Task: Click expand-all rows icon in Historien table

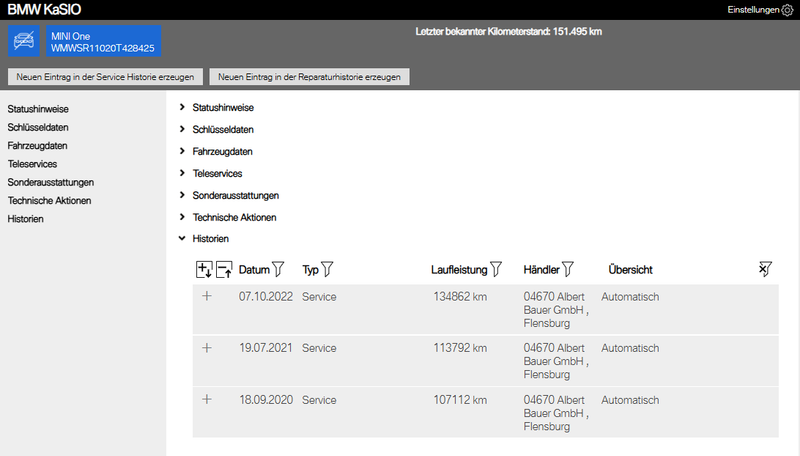Action: tap(204, 269)
